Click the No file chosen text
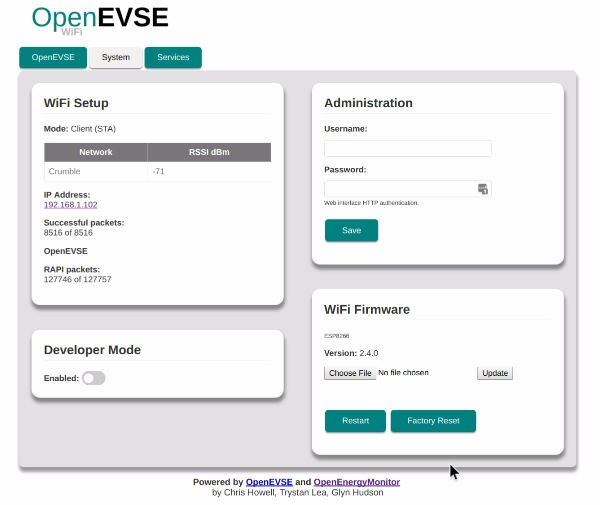The image size is (600, 505). coord(403,373)
